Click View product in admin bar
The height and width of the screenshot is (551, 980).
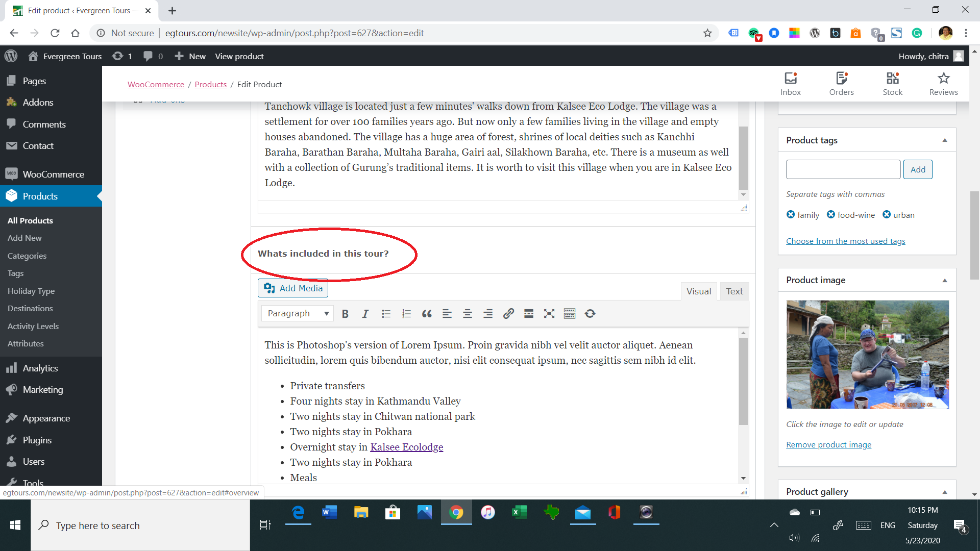coord(239,56)
